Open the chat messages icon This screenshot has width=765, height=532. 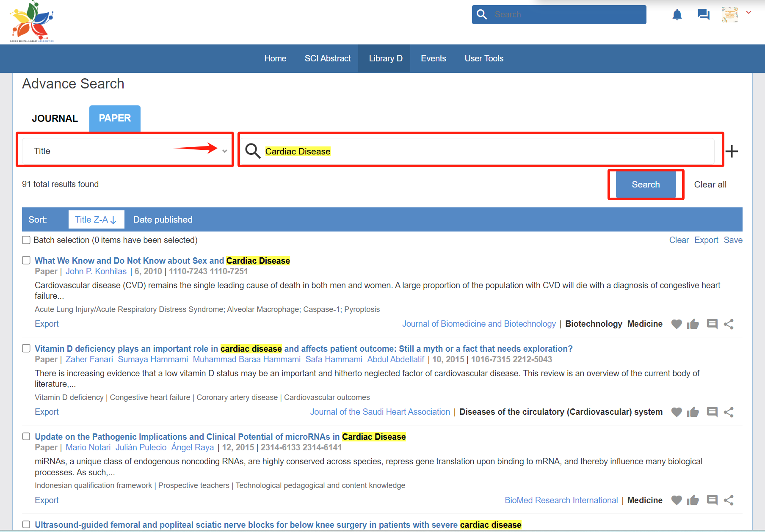click(x=703, y=15)
